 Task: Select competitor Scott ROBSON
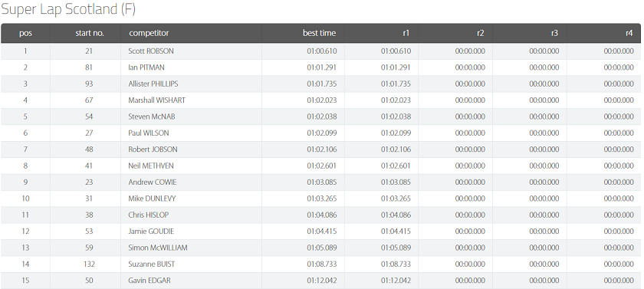[x=151, y=51]
